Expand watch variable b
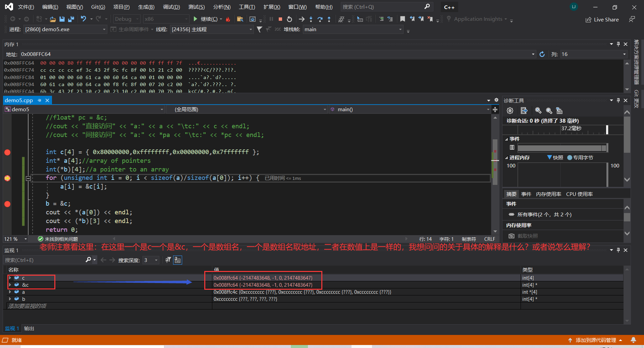 click(10, 299)
